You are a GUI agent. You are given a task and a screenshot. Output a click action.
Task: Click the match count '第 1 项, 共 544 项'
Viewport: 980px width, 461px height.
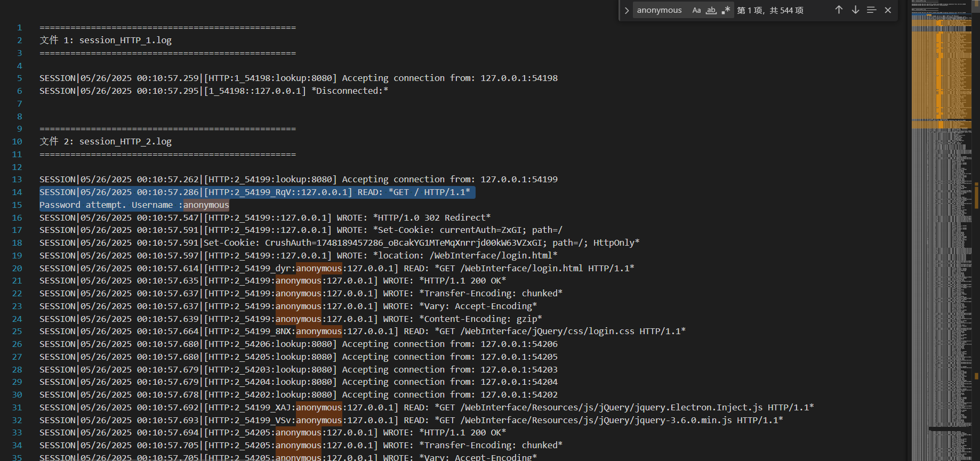770,11
